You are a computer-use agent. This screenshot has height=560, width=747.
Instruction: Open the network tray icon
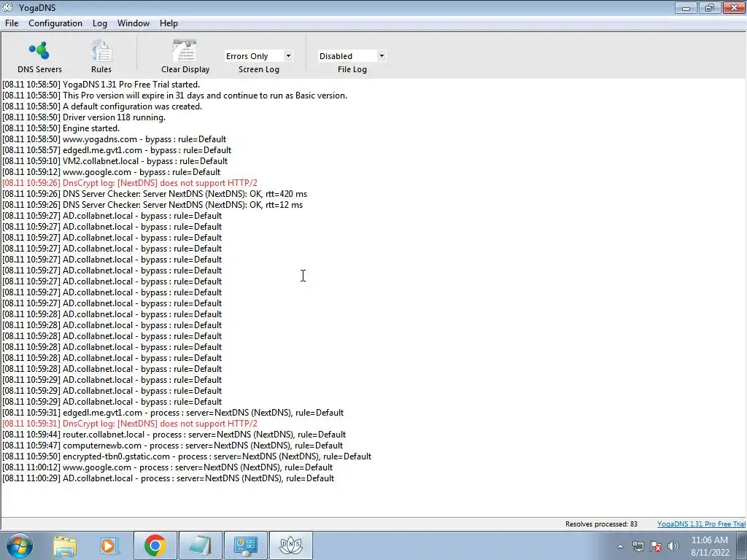pos(638,546)
